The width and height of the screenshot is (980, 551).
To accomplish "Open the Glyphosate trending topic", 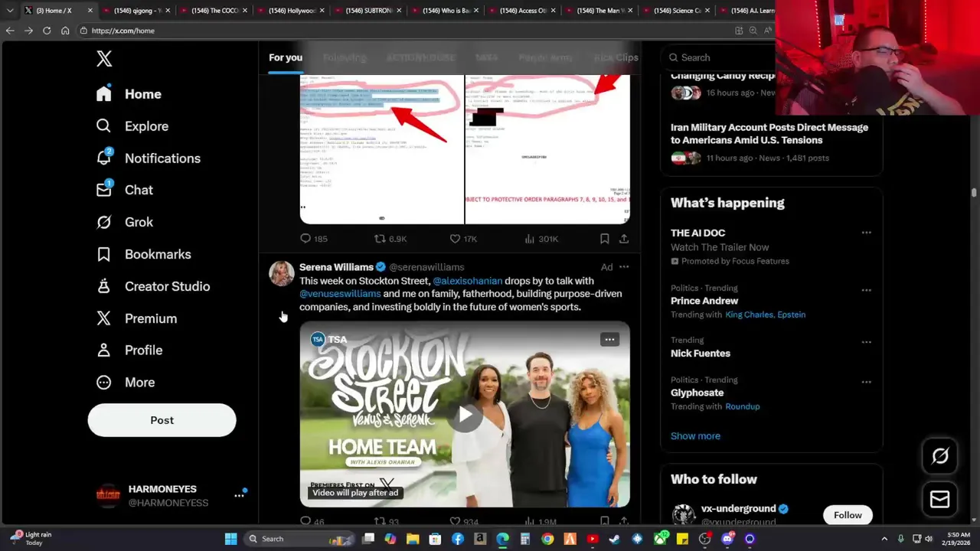I will tap(698, 393).
